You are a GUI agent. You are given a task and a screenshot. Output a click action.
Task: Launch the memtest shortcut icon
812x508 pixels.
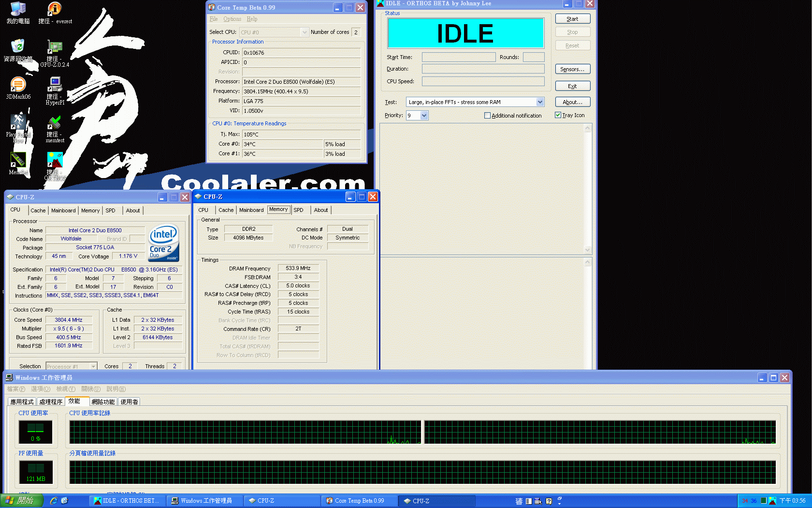point(55,122)
